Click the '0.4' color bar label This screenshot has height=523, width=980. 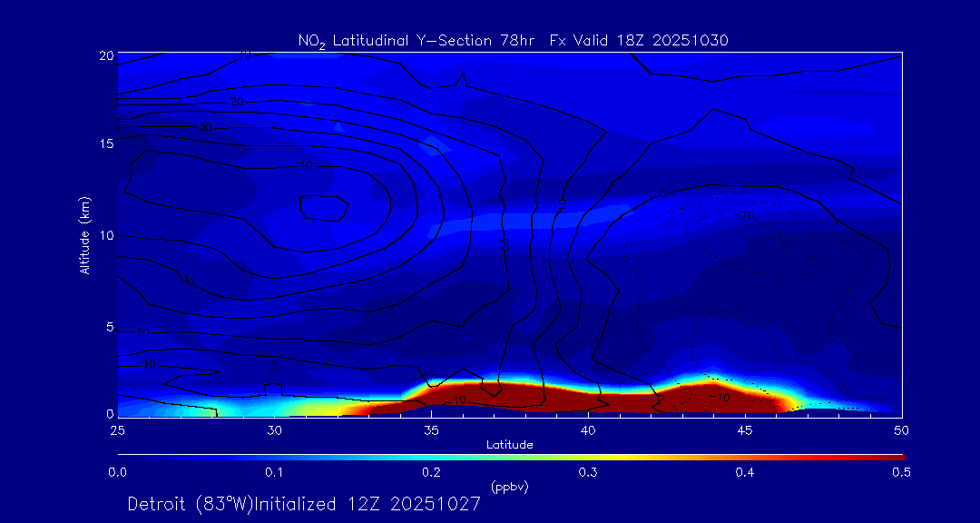point(746,473)
